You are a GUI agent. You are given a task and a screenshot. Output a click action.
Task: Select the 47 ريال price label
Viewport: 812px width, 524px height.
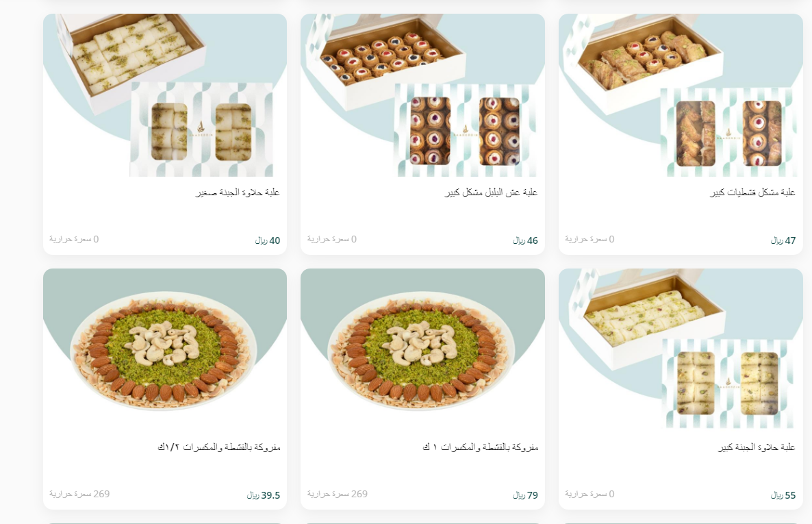783,240
